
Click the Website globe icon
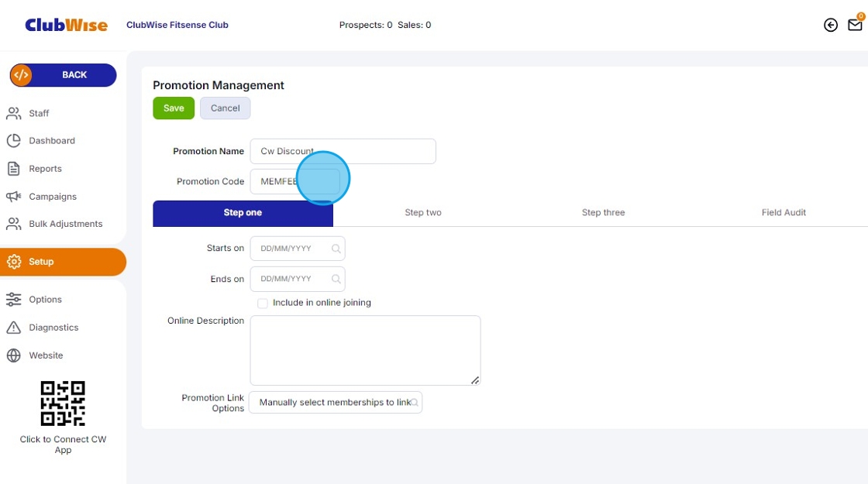(x=14, y=355)
